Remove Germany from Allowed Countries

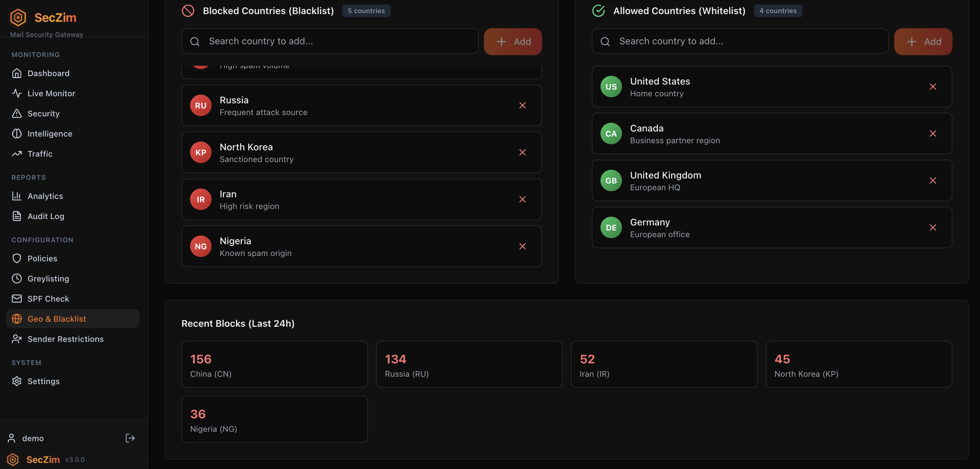933,227
